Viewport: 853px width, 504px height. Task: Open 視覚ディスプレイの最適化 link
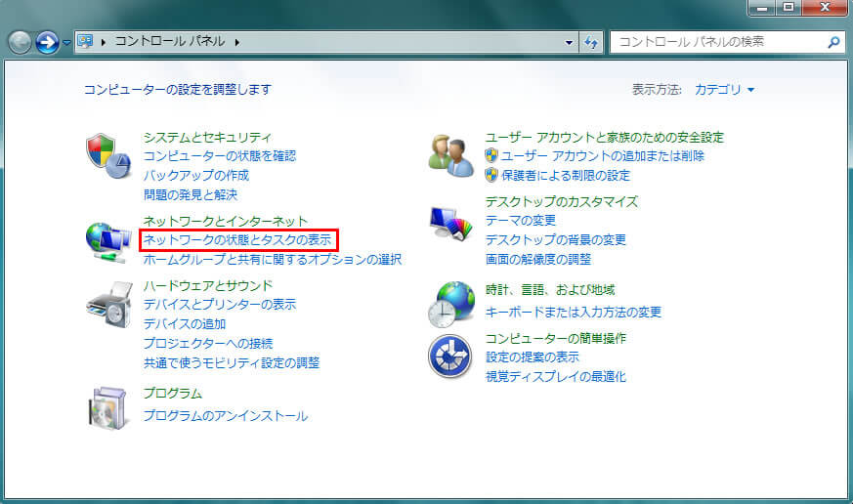[555, 376]
